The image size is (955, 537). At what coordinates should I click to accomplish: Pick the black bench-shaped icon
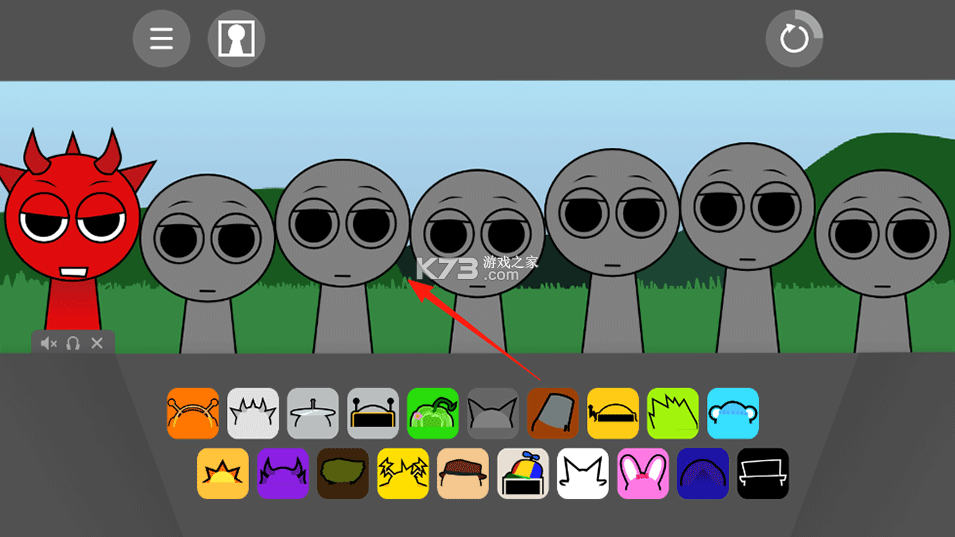point(763,473)
